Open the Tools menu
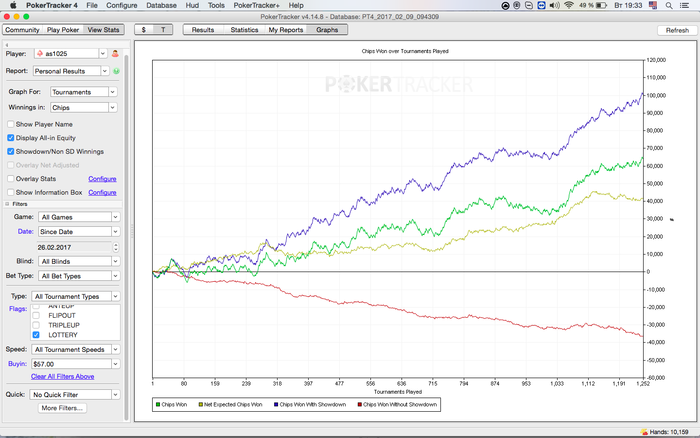700x438 pixels. point(216,5)
